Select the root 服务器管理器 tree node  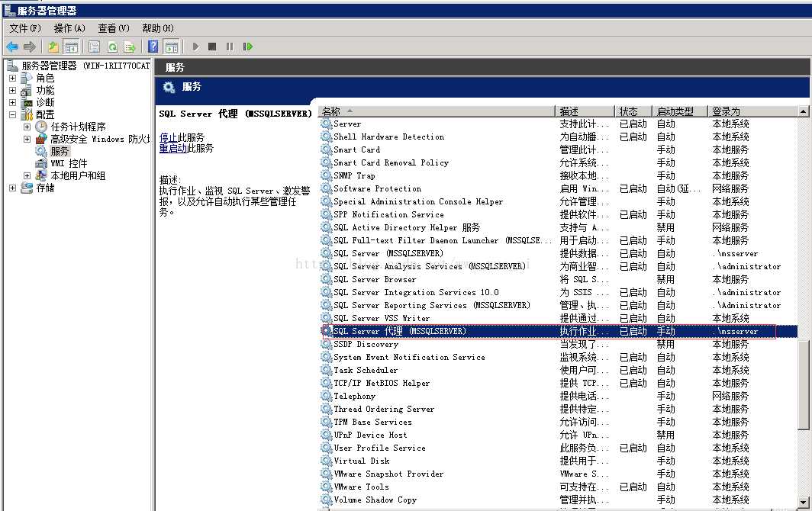point(85,66)
